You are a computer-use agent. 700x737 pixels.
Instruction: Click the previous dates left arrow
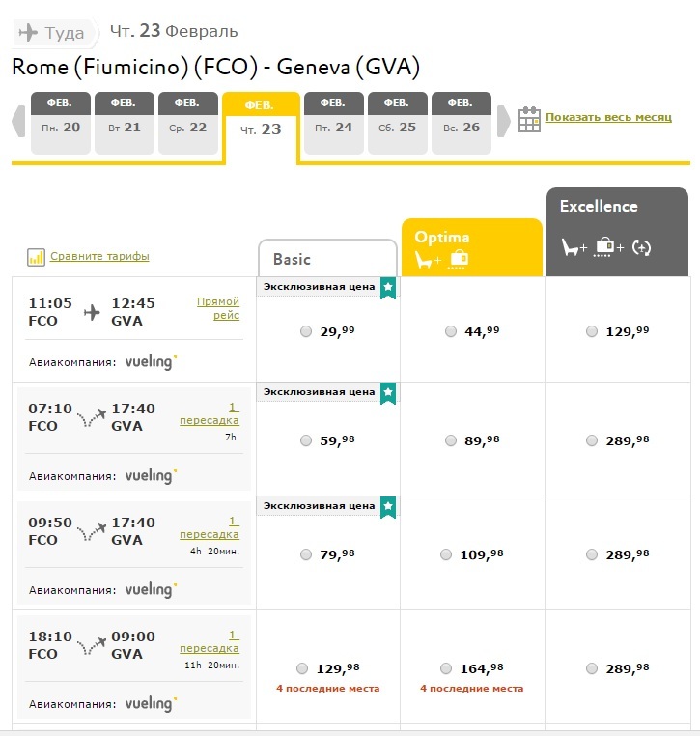pos(18,122)
